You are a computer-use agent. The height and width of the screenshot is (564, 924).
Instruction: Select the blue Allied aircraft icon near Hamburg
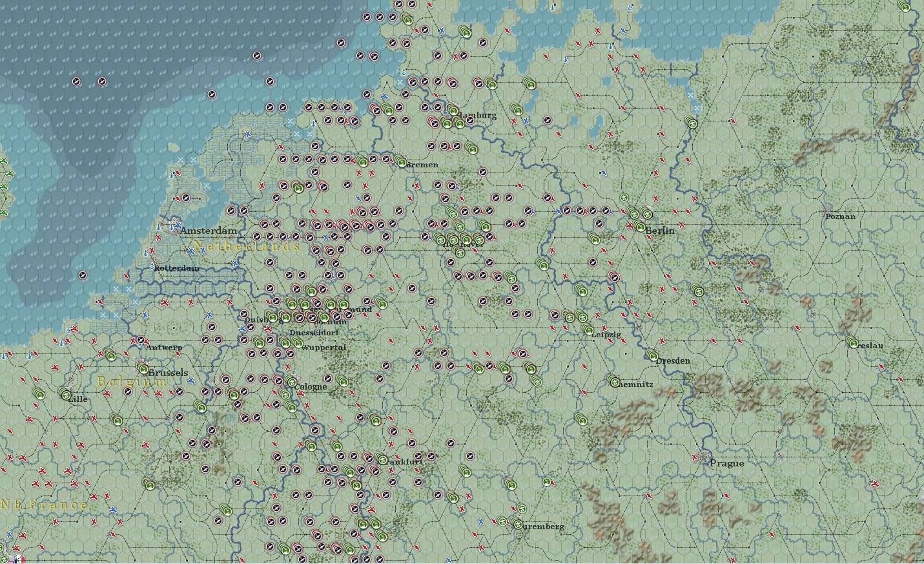(526, 120)
